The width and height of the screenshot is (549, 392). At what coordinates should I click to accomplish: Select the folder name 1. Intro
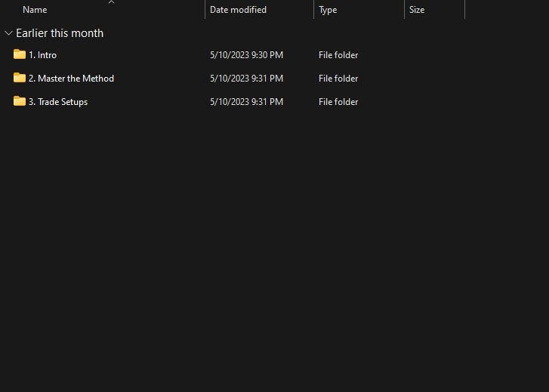pyautogui.click(x=42, y=55)
